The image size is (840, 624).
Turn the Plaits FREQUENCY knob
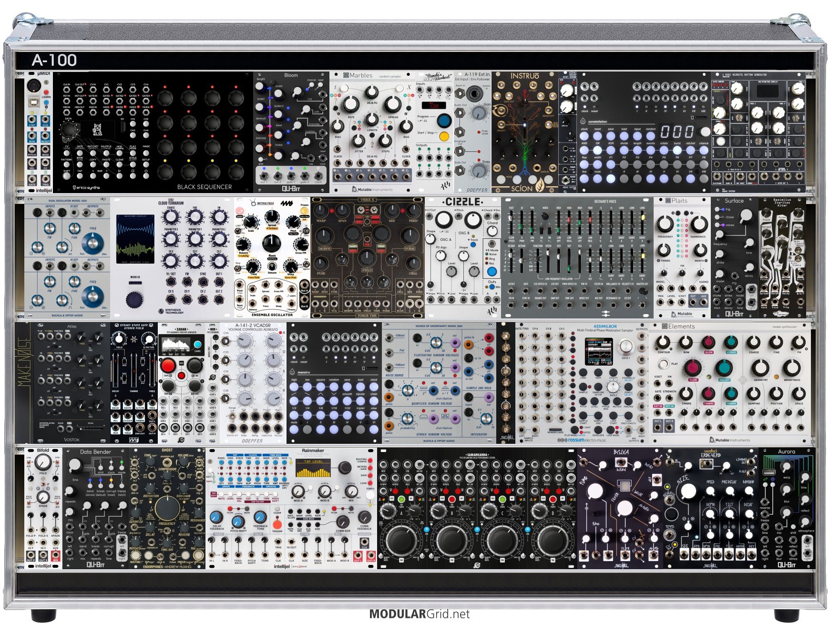click(665, 224)
